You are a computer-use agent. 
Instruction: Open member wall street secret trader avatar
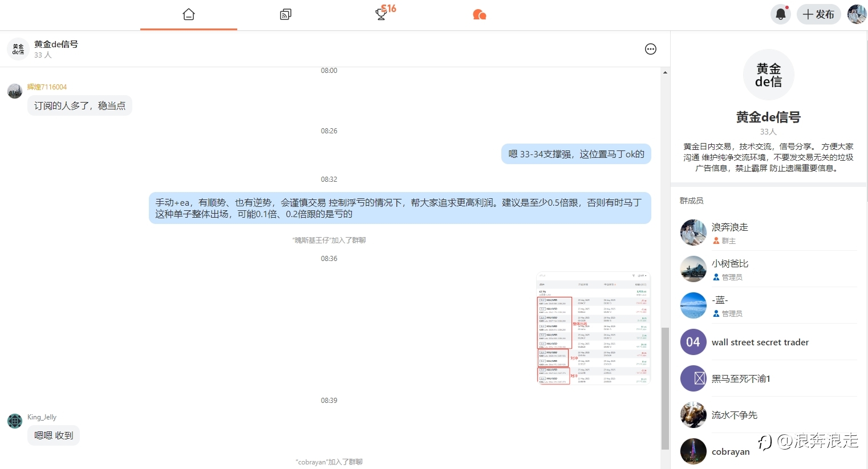[693, 342]
